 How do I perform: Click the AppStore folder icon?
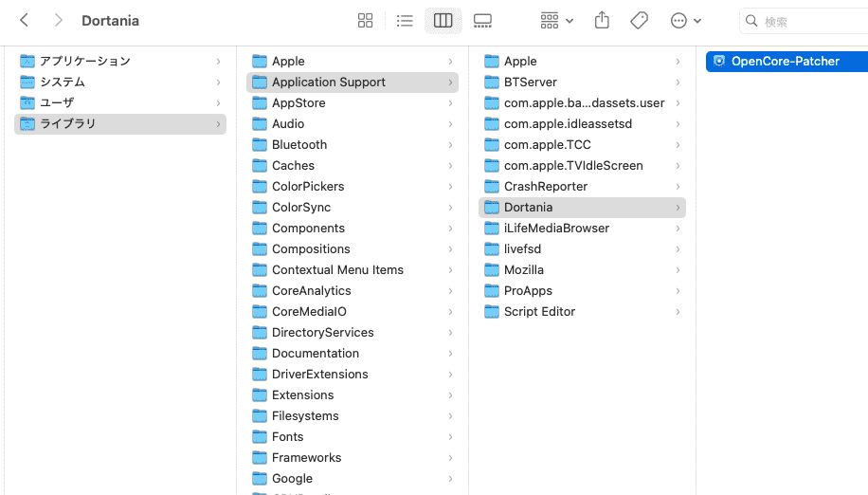point(259,103)
